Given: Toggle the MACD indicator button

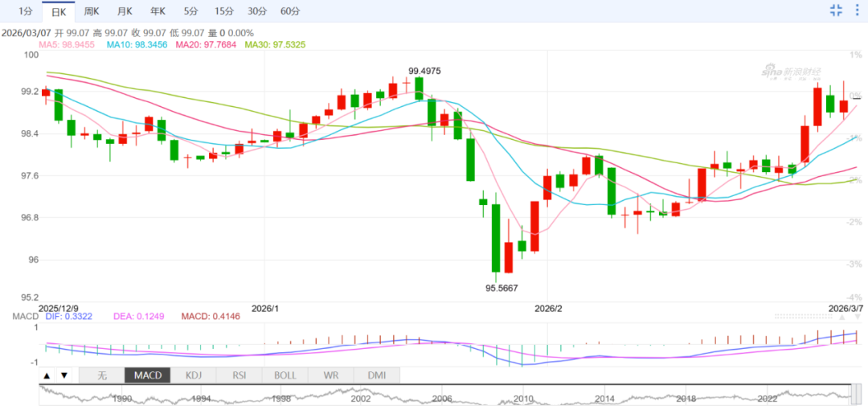Looking at the screenshot, I should [x=147, y=375].
